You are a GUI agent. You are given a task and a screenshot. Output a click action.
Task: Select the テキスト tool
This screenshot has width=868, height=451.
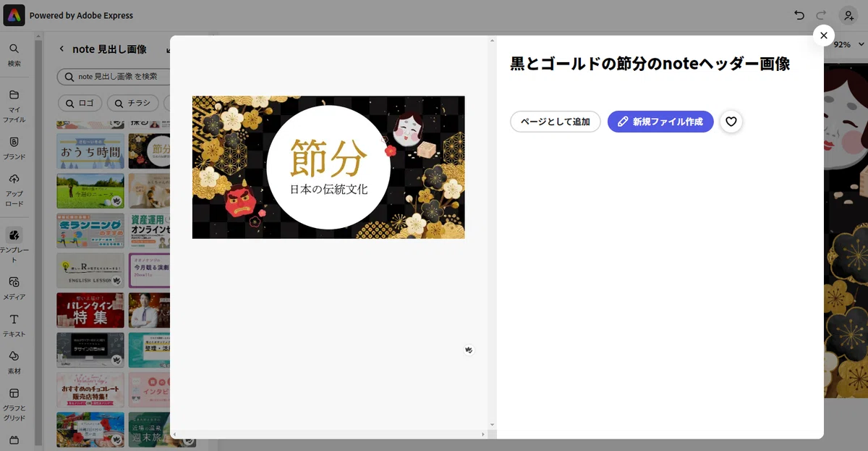14,325
